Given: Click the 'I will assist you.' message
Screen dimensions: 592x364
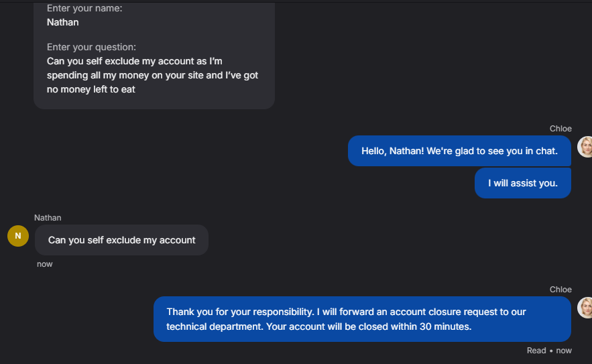Looking at the screenshot, I should pos(522,183).
